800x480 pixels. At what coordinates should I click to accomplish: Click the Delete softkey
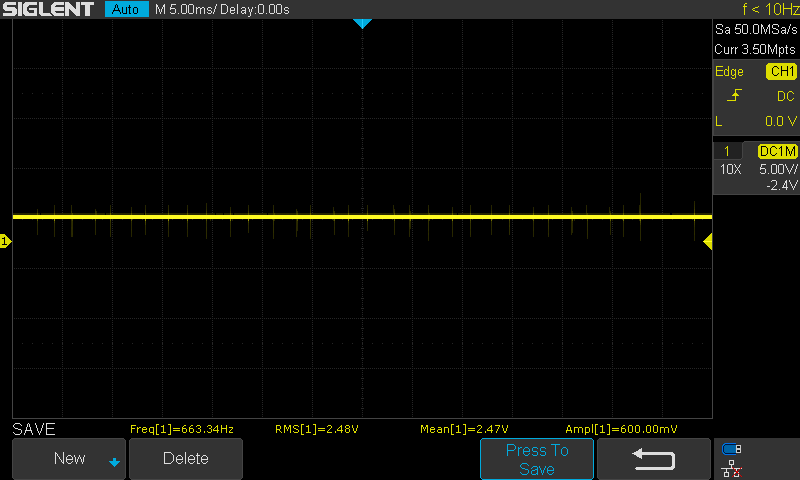click(x=186, y=458)
